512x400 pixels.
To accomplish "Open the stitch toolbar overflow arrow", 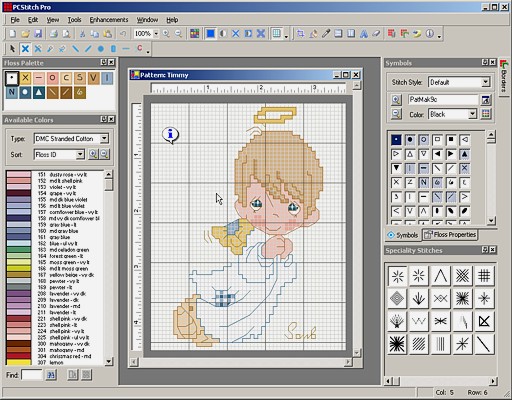I will pyautogui.click(x=148, y=51).
